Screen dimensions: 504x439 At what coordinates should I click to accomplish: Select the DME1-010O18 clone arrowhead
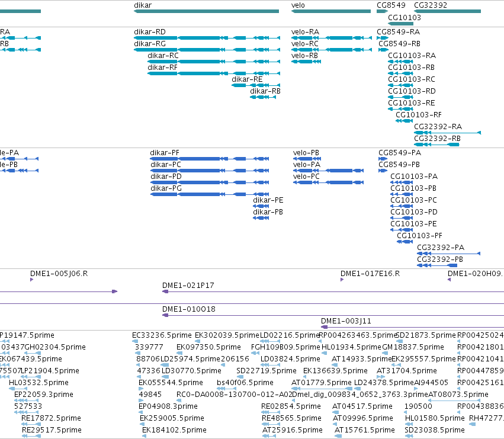click(165, 316)
